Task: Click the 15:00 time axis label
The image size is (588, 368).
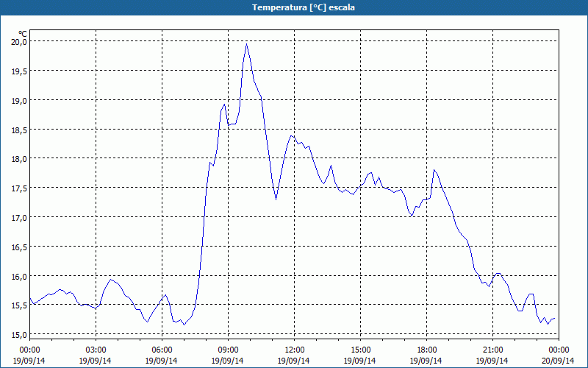Action: [360, 350]
